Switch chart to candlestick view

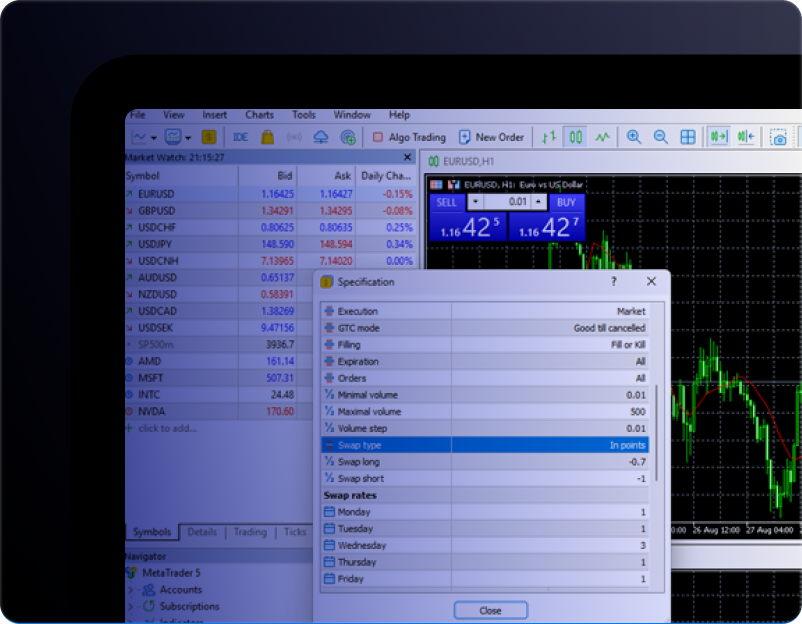tap(576, 137)
